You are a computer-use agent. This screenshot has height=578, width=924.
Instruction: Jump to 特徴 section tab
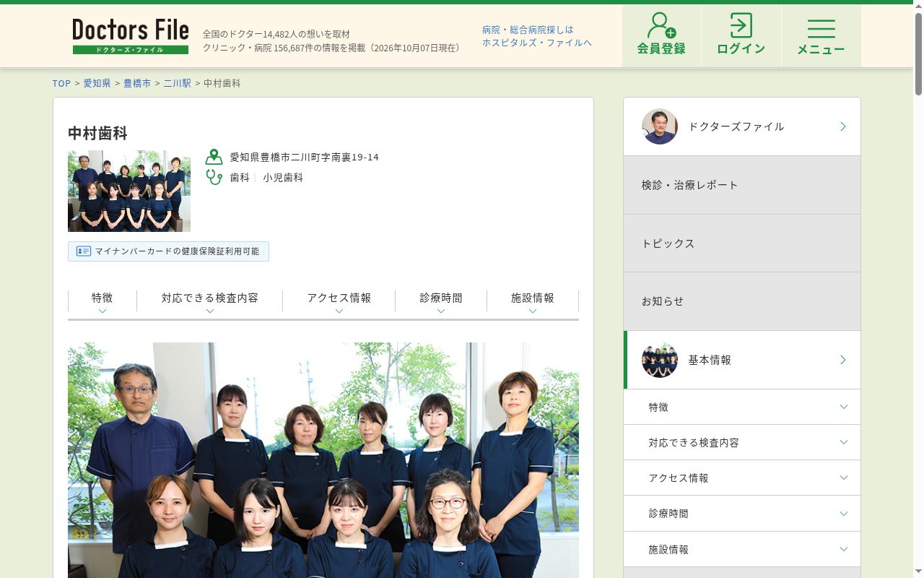(103, 303)
